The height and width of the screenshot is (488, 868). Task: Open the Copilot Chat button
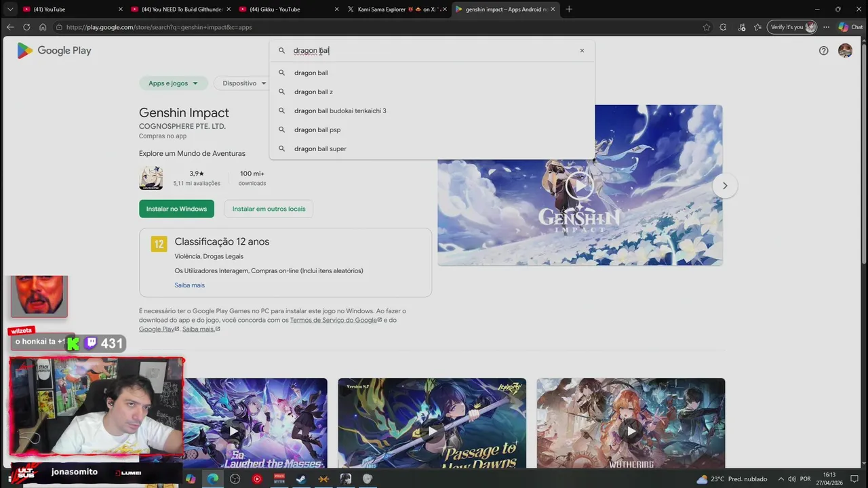tap(850, 27)
